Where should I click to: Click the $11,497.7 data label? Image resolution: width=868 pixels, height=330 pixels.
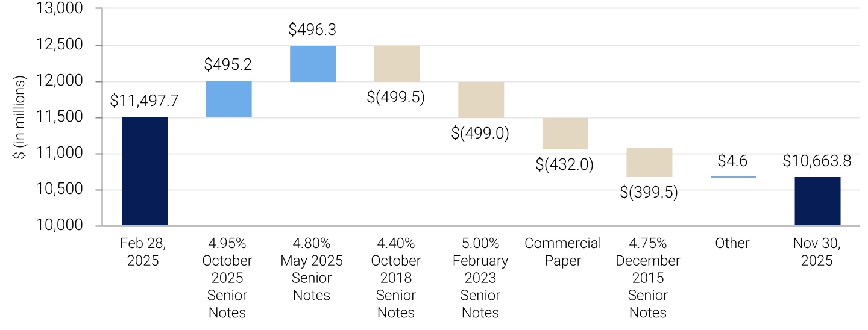pyautogui.click(x=144, y=101)
